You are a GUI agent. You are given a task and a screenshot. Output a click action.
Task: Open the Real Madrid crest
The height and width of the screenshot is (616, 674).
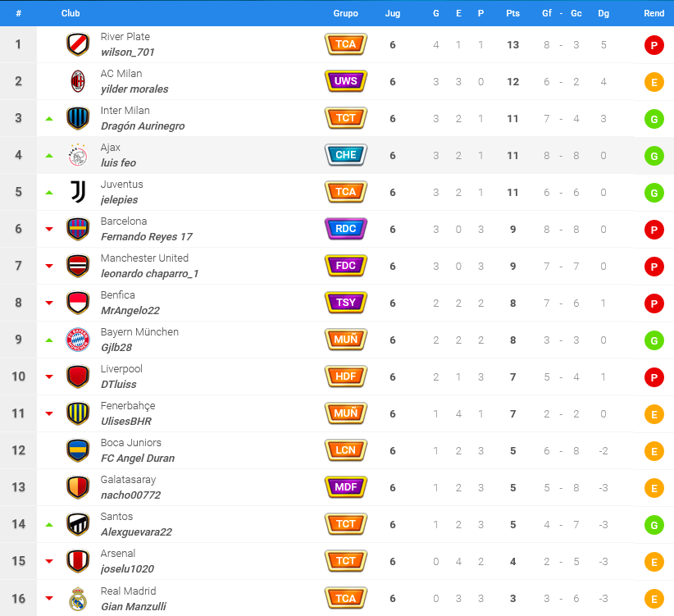pos(78,599)
